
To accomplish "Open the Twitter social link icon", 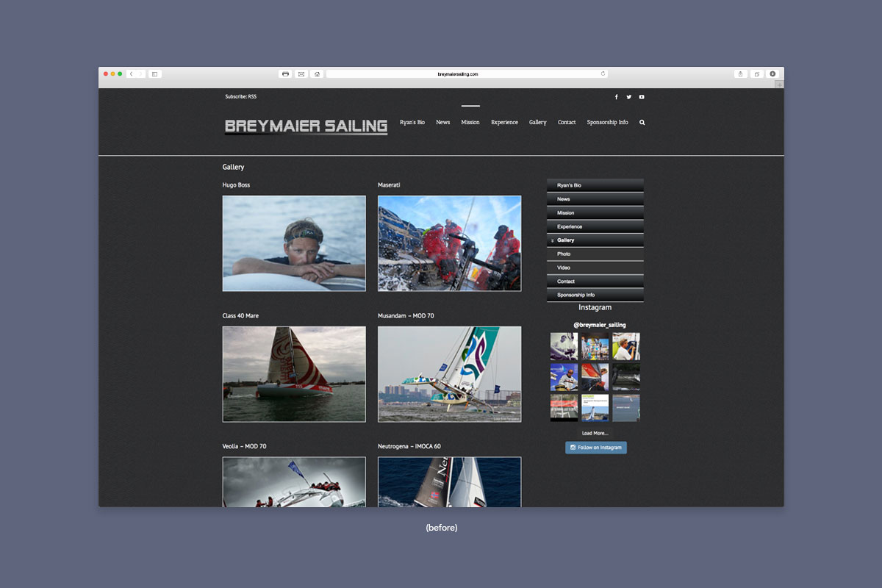I will click(x=628, y=97).
